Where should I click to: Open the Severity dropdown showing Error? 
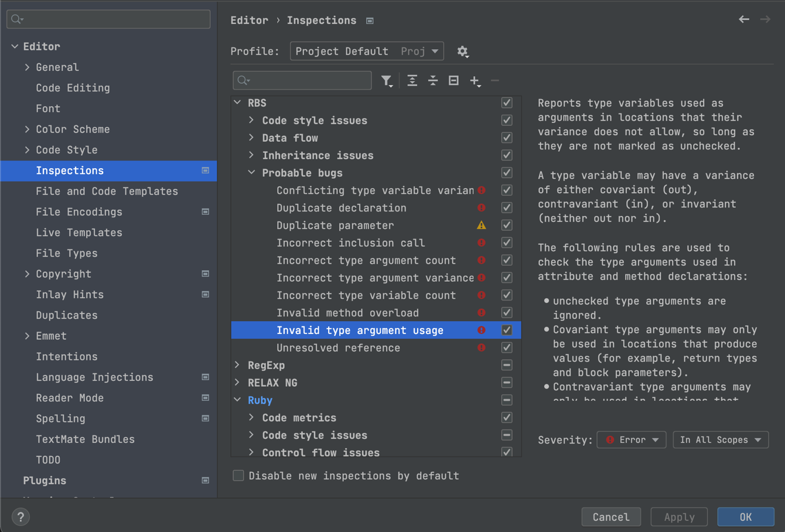pos(631,439)
